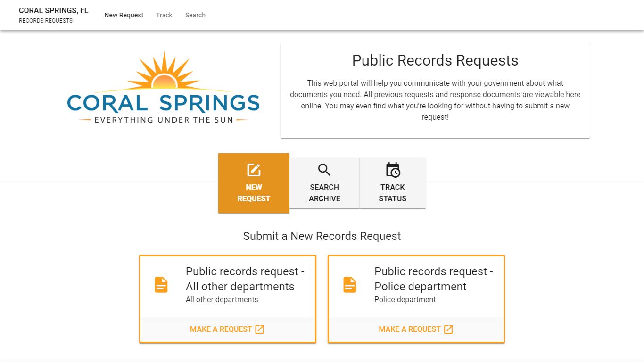Click the CORAL SPRINGS, FL site title
644x362 pixels.
[53, 11]
